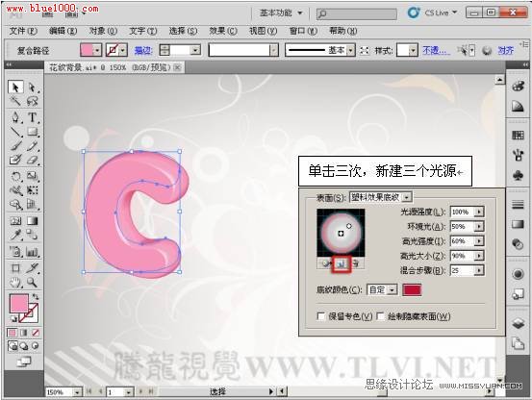Open the Swatches grid panel icon

tap(518, 136)
